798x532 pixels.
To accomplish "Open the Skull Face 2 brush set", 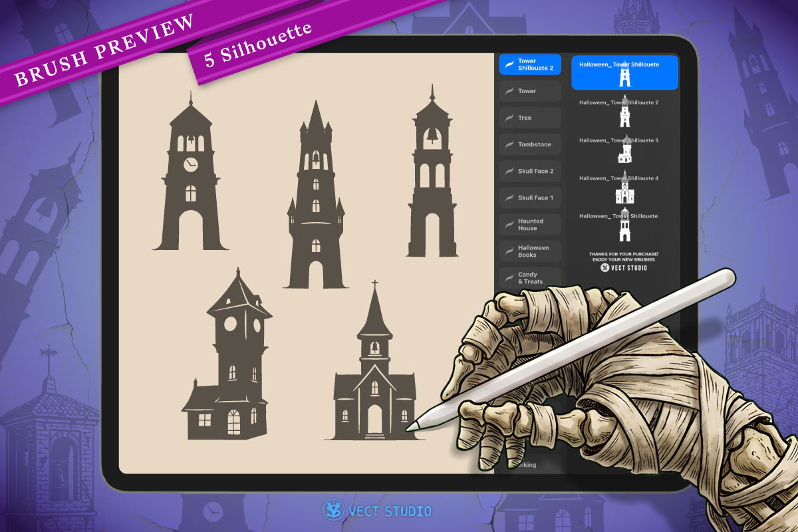I will coord(530,171).
